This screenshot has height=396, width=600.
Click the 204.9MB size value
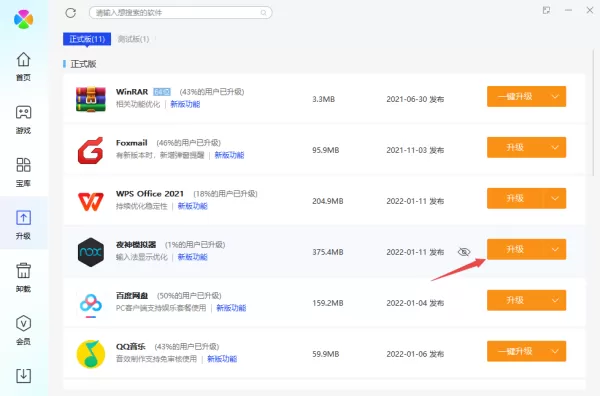(x=328, y=201)
